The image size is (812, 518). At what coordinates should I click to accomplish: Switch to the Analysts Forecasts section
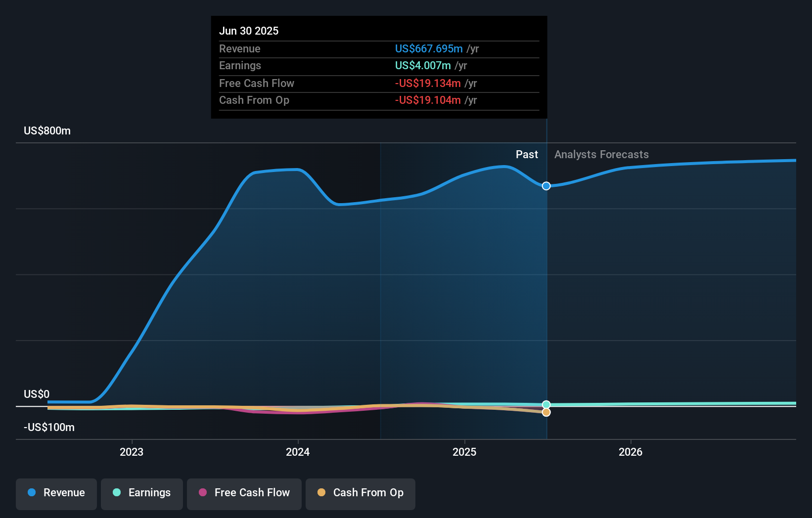602,154
